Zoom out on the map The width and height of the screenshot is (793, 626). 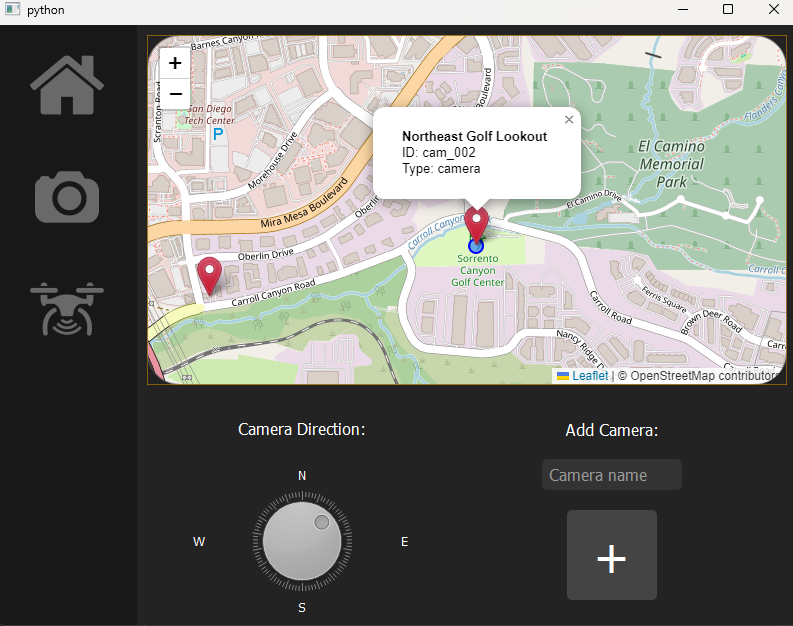tap(175, 94)
